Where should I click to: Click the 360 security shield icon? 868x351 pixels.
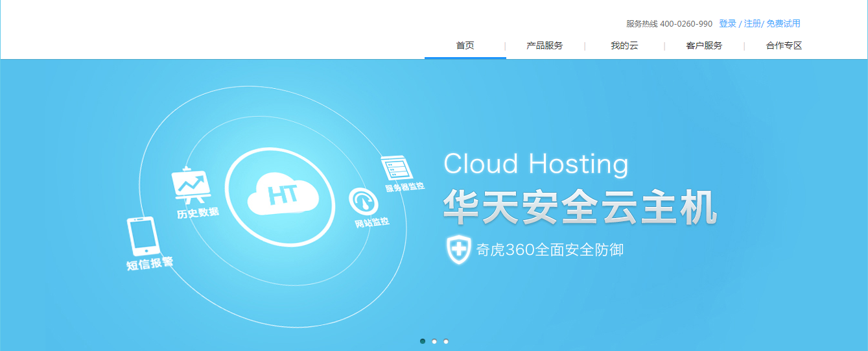pyautogui.click(x=459, y=250)
